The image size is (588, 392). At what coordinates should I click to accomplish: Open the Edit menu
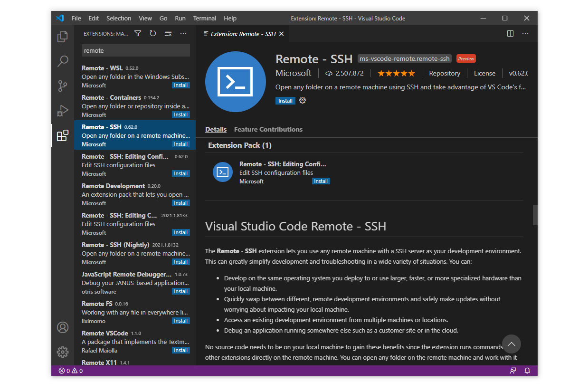[x=94, y=19]
